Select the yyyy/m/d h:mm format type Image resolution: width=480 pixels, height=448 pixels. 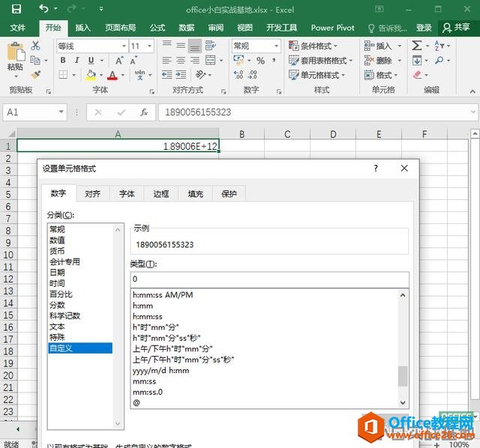[161, 371]
